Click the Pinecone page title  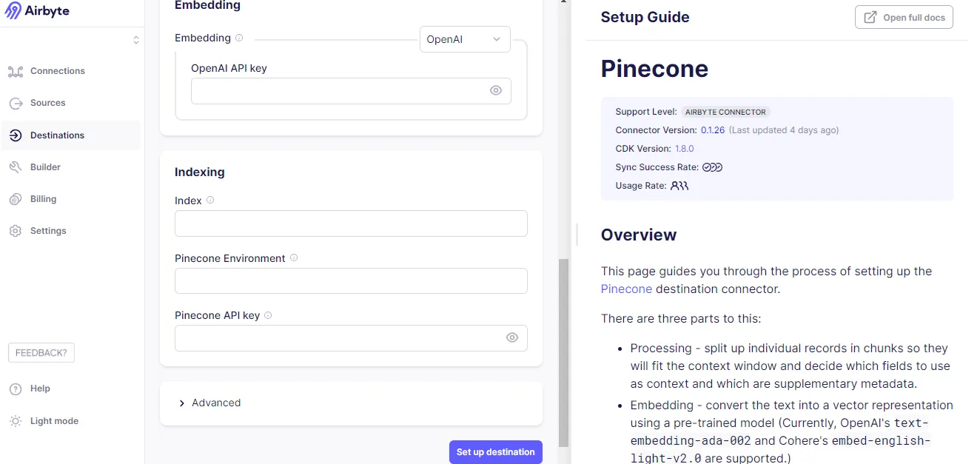click(x=654, y=69)
